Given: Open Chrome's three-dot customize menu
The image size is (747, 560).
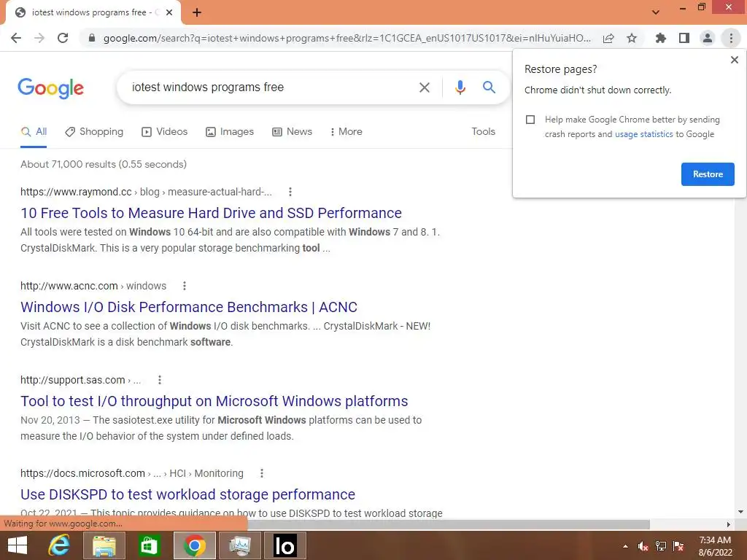Looking at the screenshot, I should point(731,38).
